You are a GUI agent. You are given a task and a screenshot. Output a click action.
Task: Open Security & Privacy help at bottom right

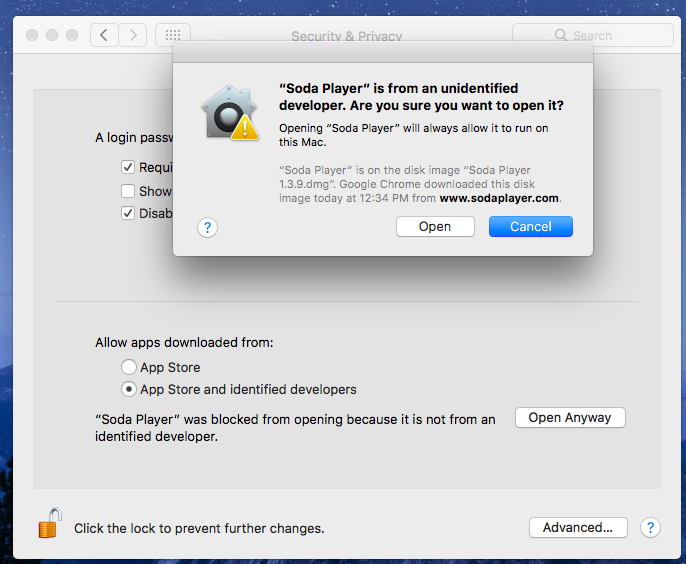pos(651,528)
